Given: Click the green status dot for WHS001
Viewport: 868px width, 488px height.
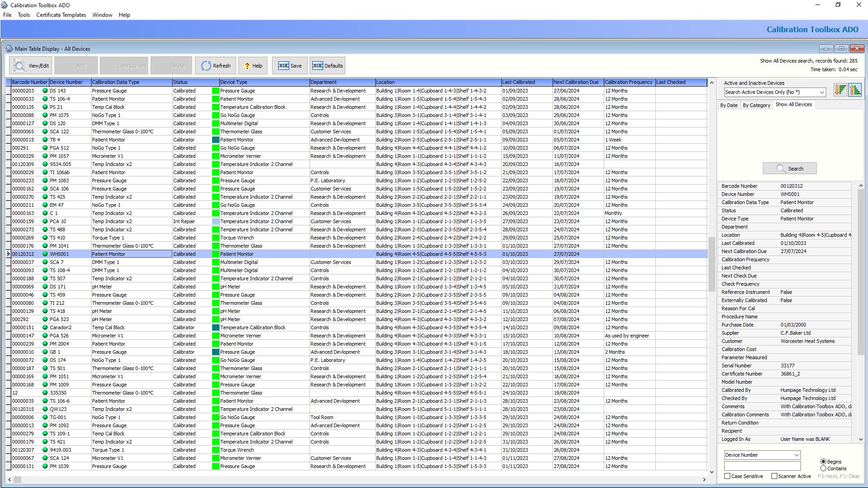Looking at the screenshot, I should [x=45, y=254].
